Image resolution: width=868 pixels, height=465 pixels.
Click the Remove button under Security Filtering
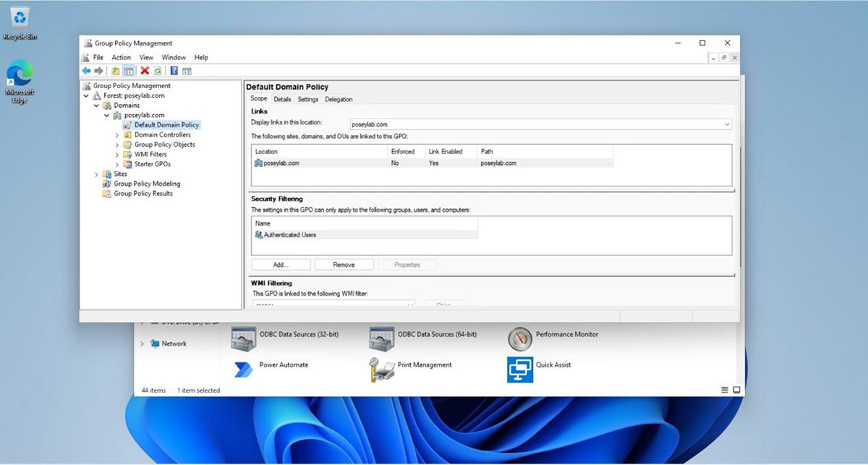click(x=344, y=264)
